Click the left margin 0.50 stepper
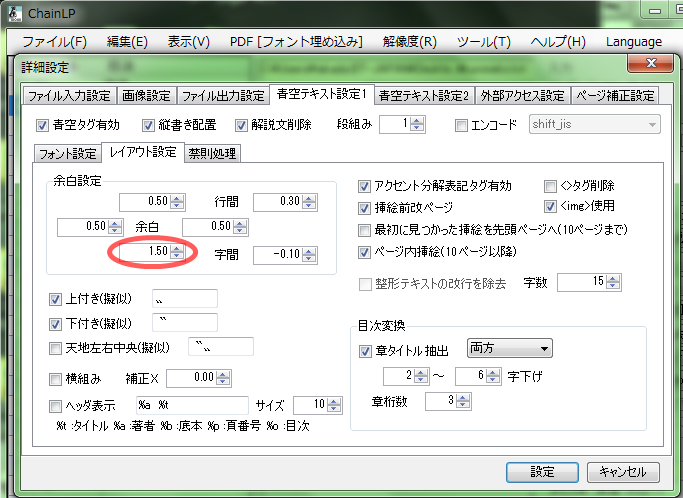Image resolution: width=683 pixels, height=498 pixels. point(115,227)
